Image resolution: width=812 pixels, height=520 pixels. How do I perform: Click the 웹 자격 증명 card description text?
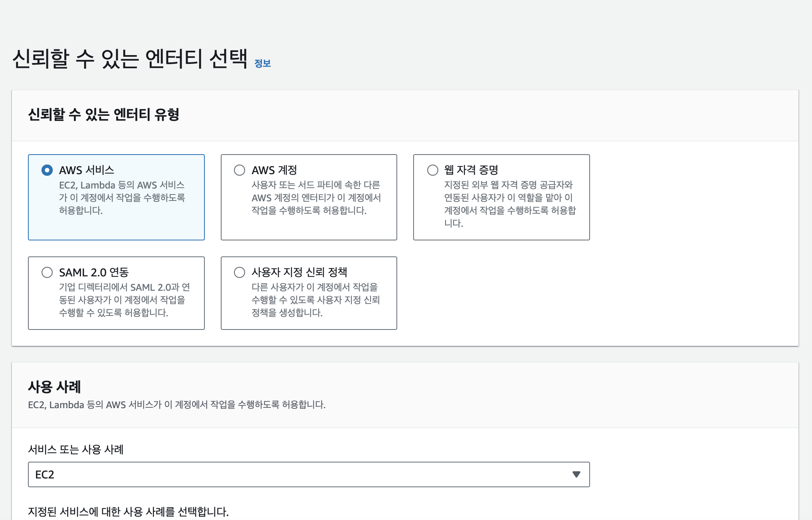510,204
